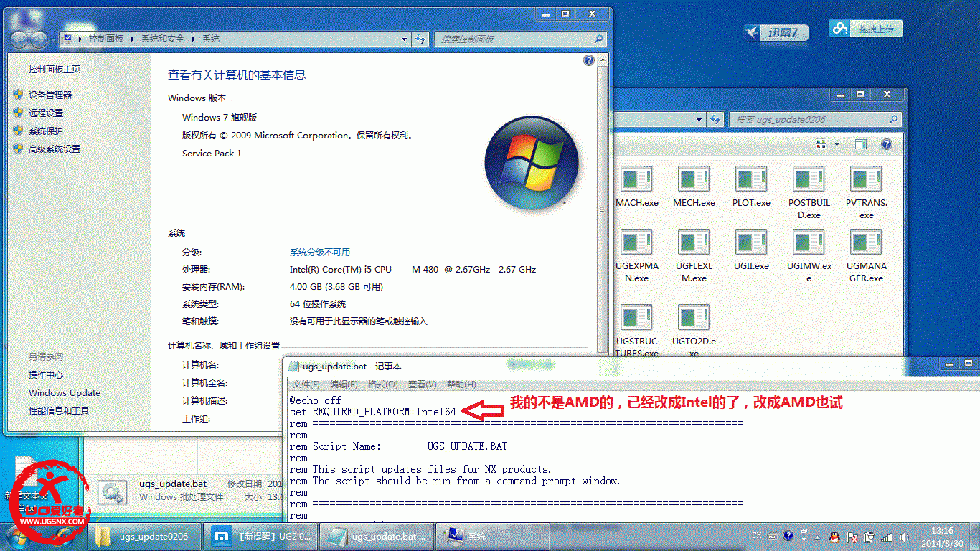980x551 pixels.
Task: Expand Explorer address bar dropdown arrow
Action: point(699,120)
